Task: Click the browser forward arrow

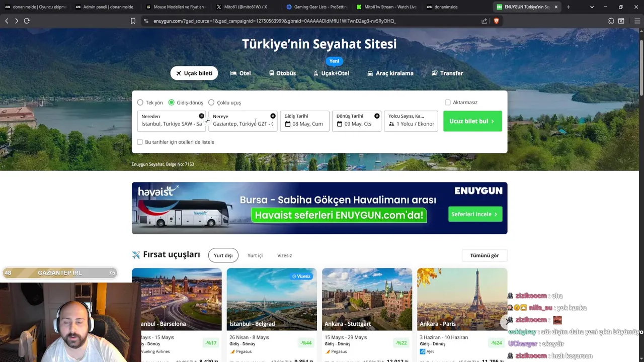Action: click(16, 21)
